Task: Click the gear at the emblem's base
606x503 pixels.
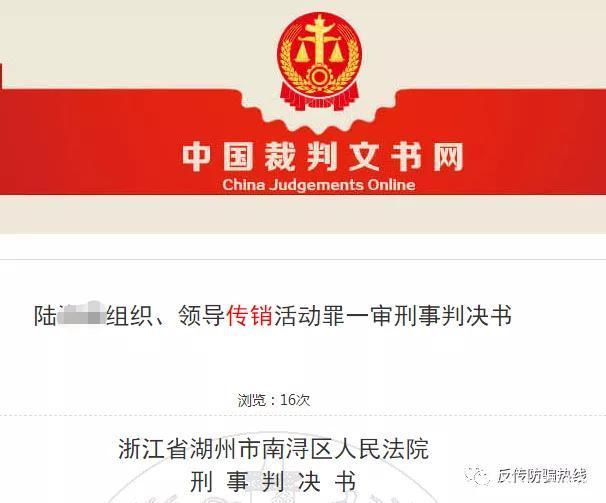Action: [319, 77]
